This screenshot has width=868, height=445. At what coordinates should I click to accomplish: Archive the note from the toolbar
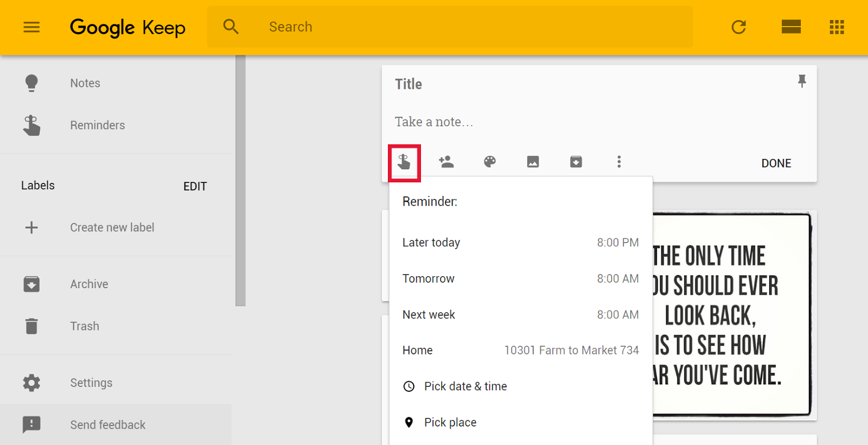coord(576,162)
